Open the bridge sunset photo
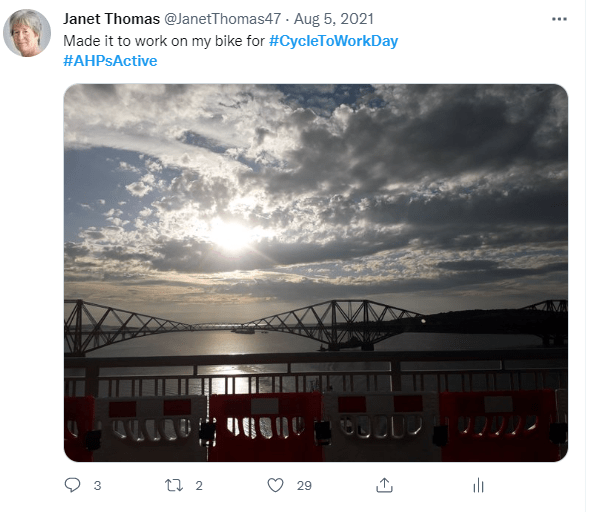The image size is (591, 512). click(x=316, y=273)
